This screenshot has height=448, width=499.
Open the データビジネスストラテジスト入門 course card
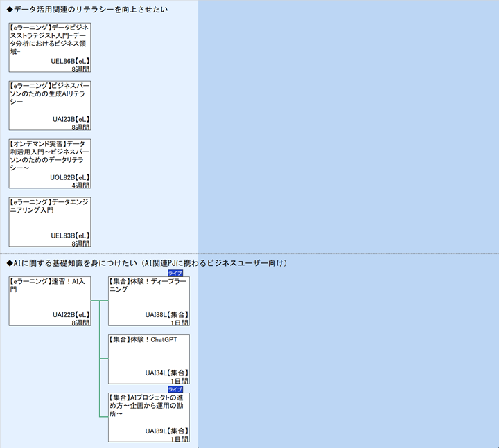[50, 47]
